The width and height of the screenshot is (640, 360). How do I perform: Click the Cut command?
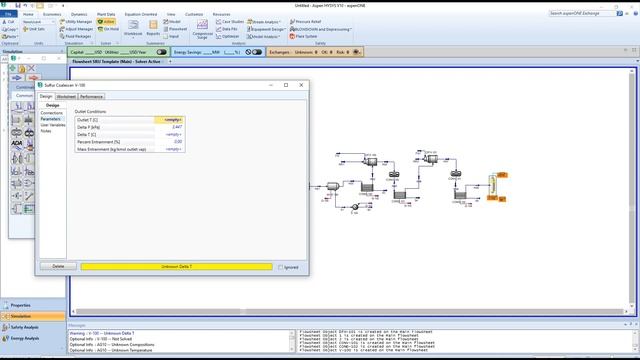point(8,22)
